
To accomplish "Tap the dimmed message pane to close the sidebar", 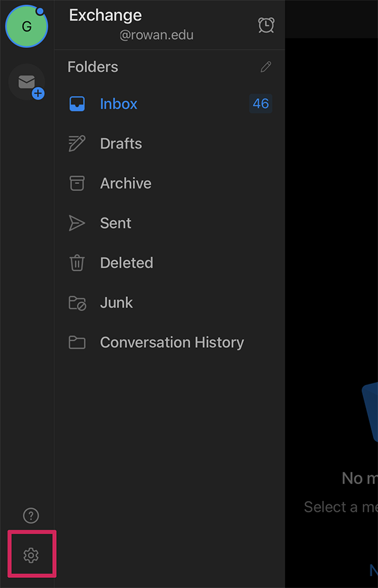I will click(x=331, y=252).
